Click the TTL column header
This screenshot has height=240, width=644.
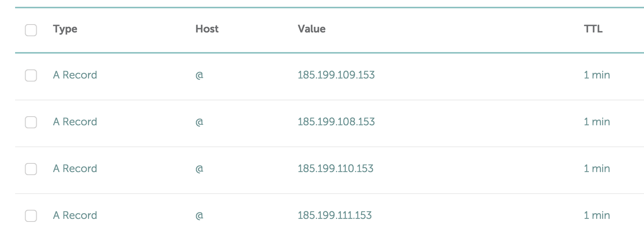593,29
